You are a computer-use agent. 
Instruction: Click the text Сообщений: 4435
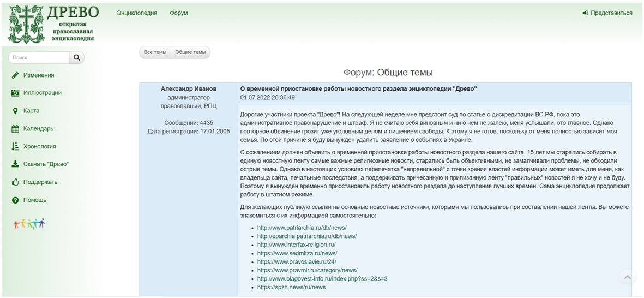(189, 123)
